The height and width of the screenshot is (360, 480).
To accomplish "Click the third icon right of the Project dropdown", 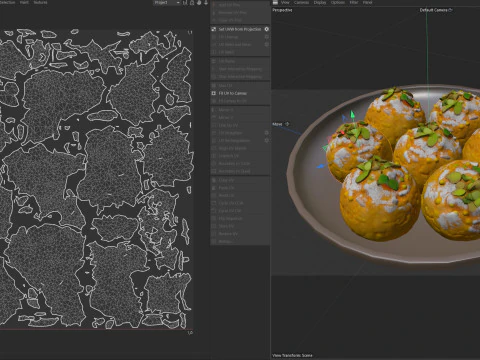I will pyautogui.click(x=199, y=2).
